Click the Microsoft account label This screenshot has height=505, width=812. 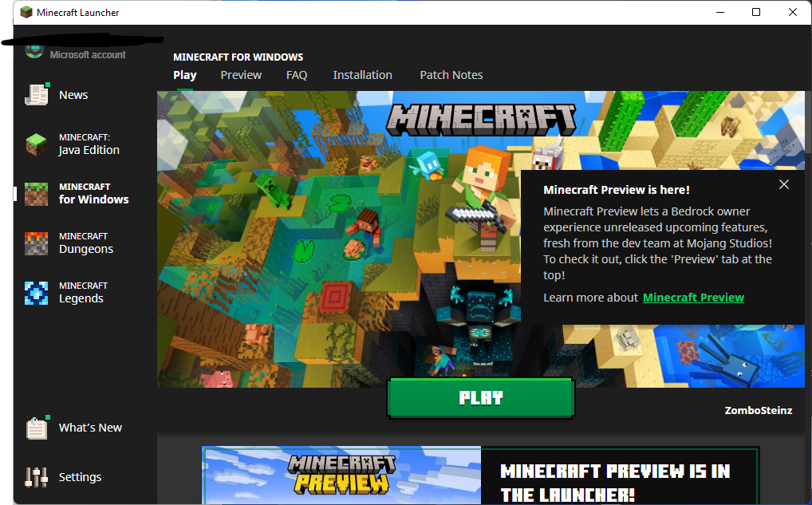[88, 55]
